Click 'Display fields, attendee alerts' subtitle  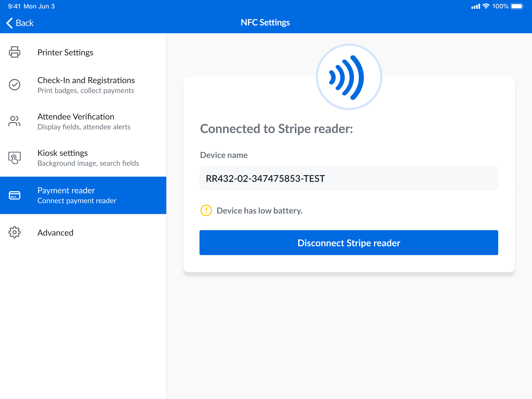pyautogui.click(x=84, y=127)
